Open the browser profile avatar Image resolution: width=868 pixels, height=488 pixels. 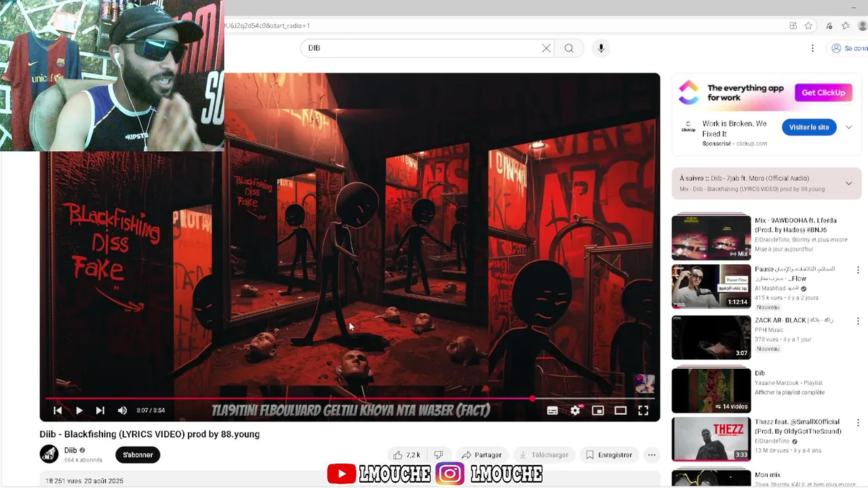coord(863,26)
